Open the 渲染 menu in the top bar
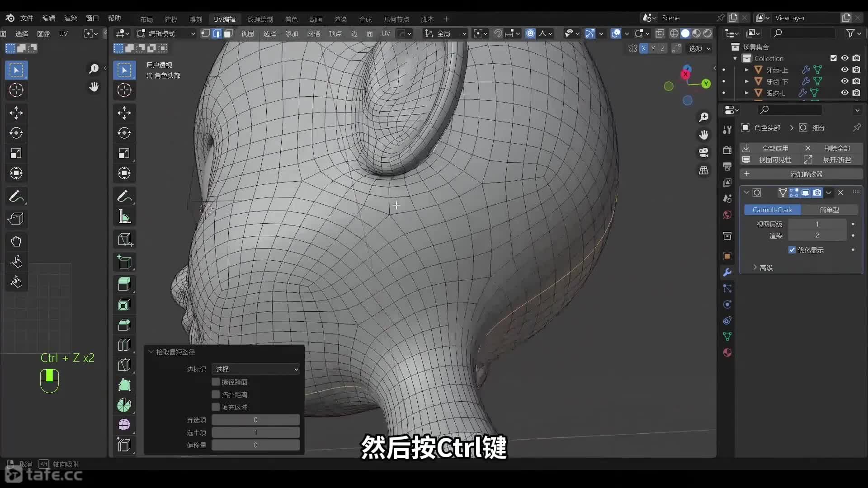This screenshot has width=868, height=488. click(71, 18)
